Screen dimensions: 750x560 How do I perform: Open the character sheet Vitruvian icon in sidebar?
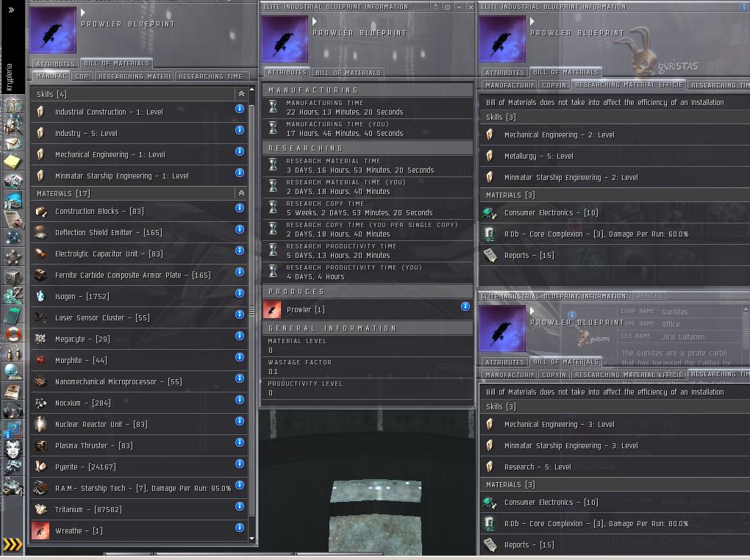tap(13, 105)
